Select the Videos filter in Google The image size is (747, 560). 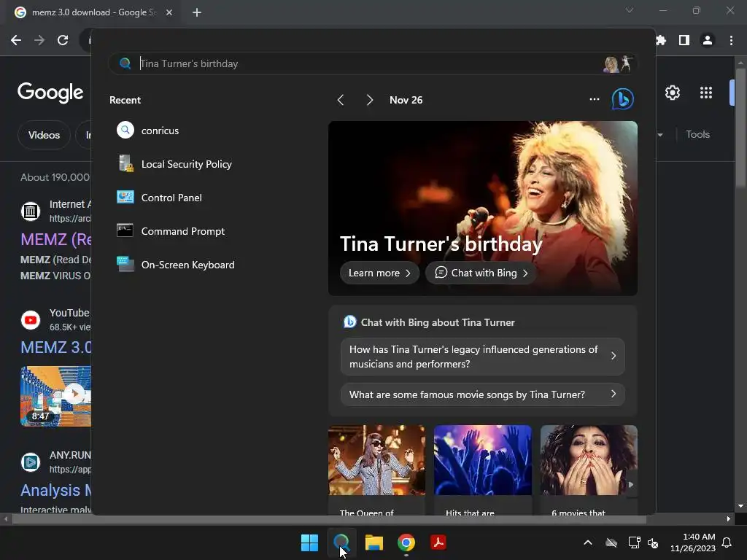[44, 135]
